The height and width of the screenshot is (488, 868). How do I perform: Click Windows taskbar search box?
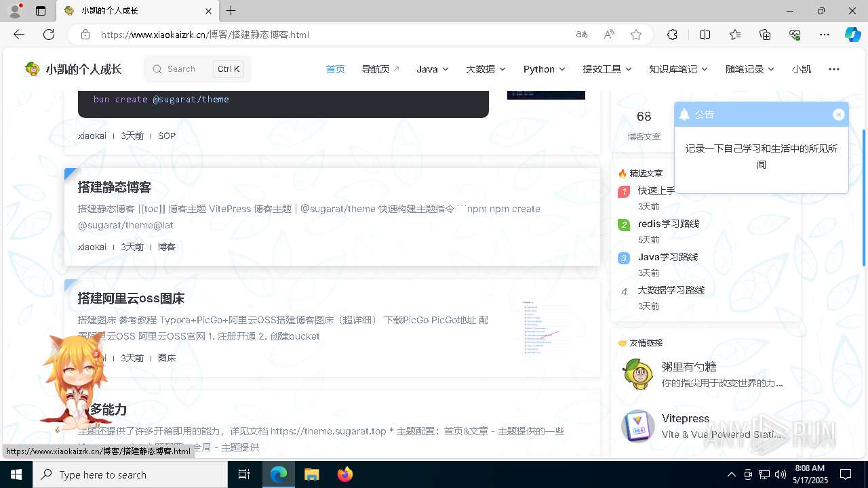point(130,474)
